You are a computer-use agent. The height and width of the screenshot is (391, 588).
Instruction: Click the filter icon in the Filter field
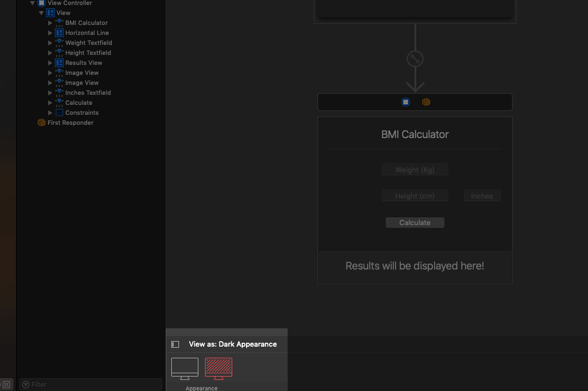pyautogui.click(x=26, y=384)
